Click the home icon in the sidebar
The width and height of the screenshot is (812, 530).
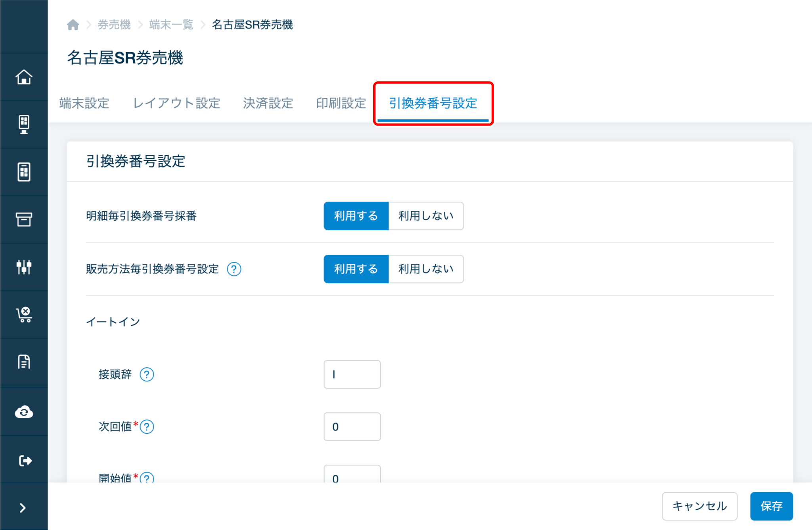click(24, 77)
